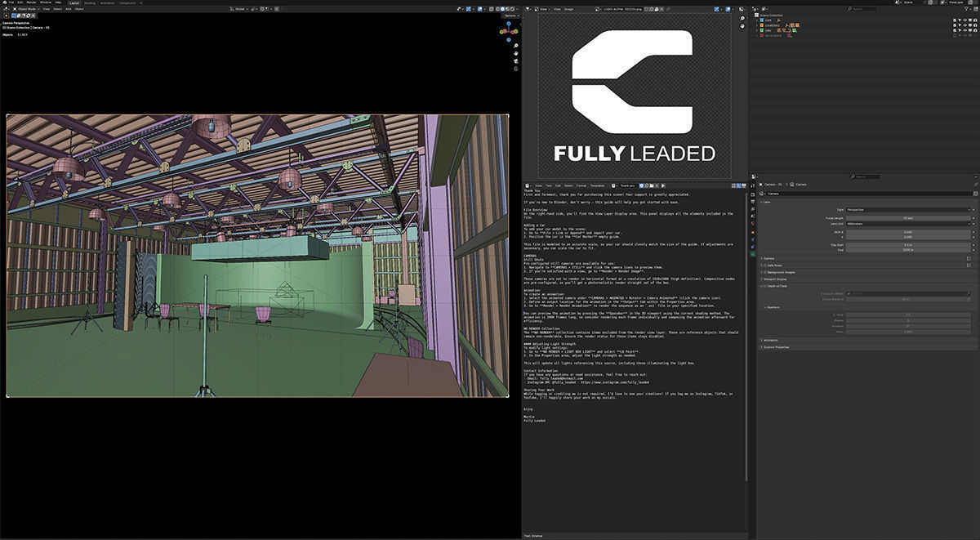Click the outliner search field
This screenshot has width=980, height=540.
[862, 9]
